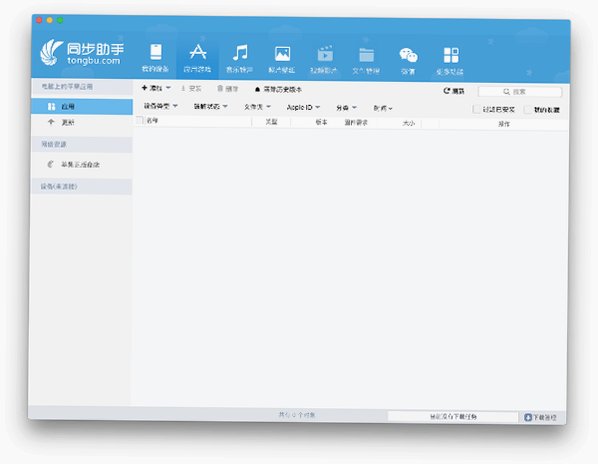The width and height of the screenshot is (598, 464).
Task: Toggle the filter installed apps checkbox
Action: 476,109
